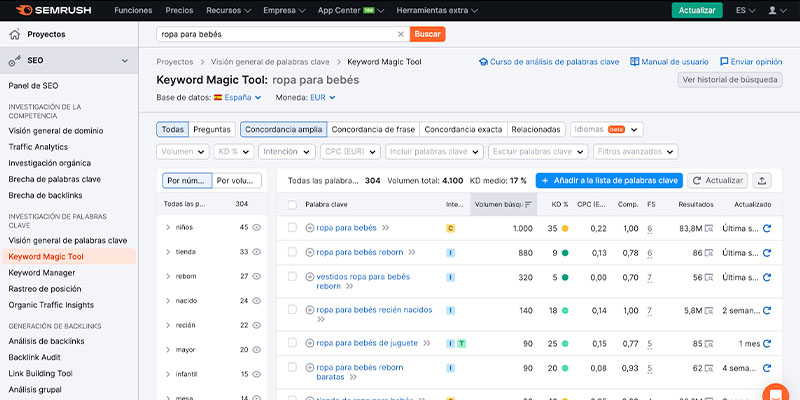The height and width of the screenshot is (400, 800).
Task: Add 'ropa para bebés de juguete' via plus icon
Action: (x=310, y=343)
